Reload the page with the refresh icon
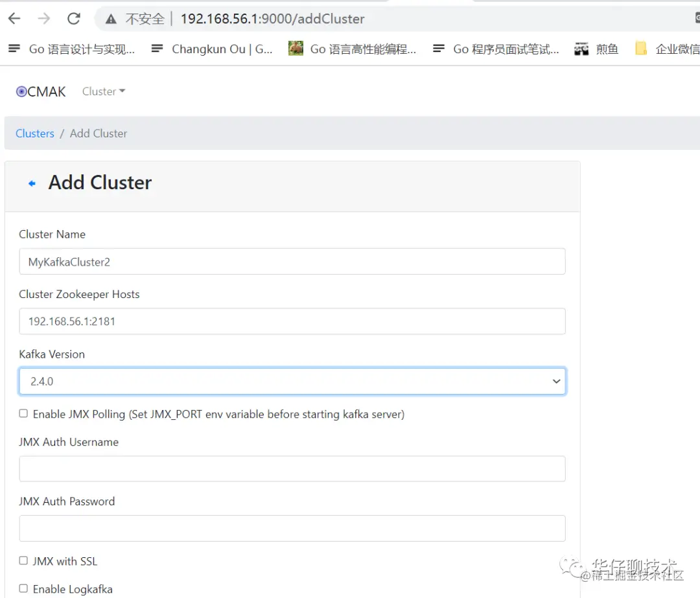The image size is (700, 598). coord(74,19)
